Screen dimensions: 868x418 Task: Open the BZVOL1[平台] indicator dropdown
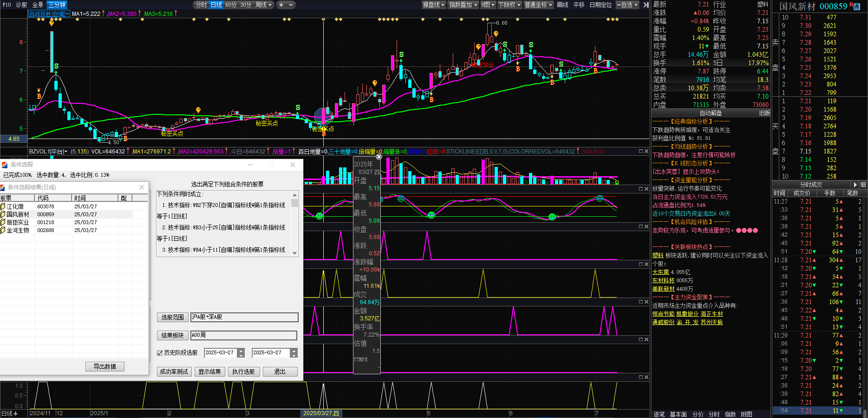[48, 152]
